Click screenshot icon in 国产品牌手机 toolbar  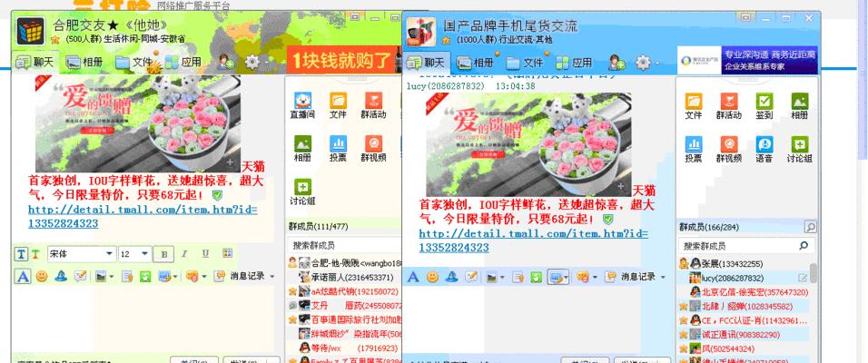coord(556,277)
